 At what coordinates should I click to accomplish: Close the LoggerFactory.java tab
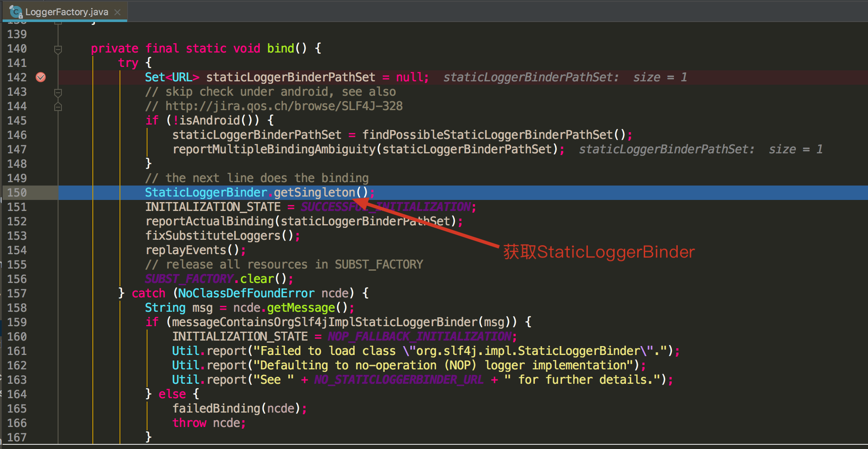tap(117, 12)
